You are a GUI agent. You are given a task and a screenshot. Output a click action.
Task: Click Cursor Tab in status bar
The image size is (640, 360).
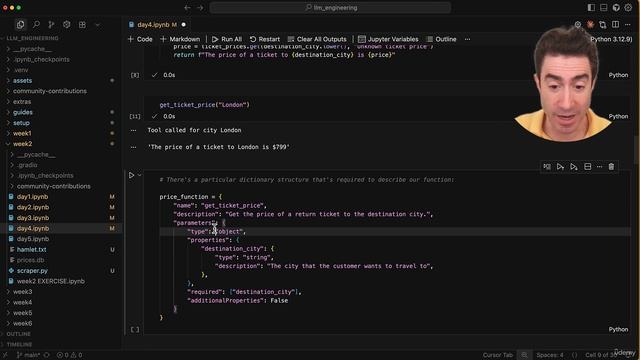498,355
